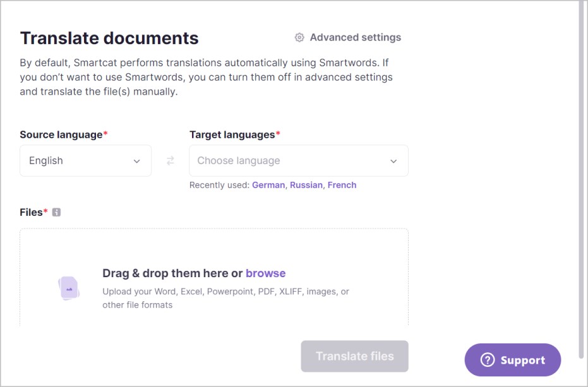Expand the Target languages chevron arrow
The height and width of the screenshot is (387, 588).
[x=393, y=161]
